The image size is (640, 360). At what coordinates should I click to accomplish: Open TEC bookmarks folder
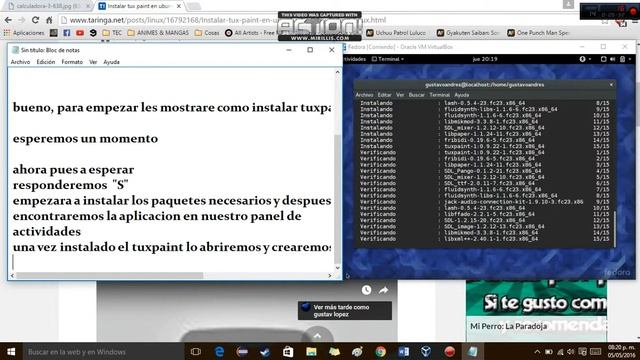point(112,33)
